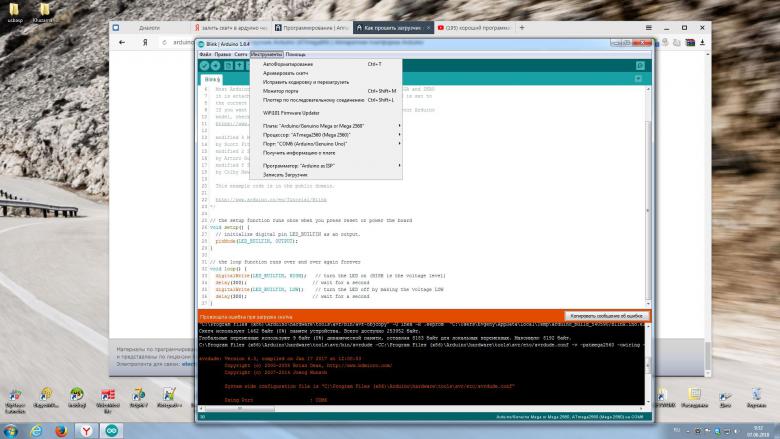Click the first delay(300) code line
This screenshot has height=439, width=780.
tap(231, 282)
